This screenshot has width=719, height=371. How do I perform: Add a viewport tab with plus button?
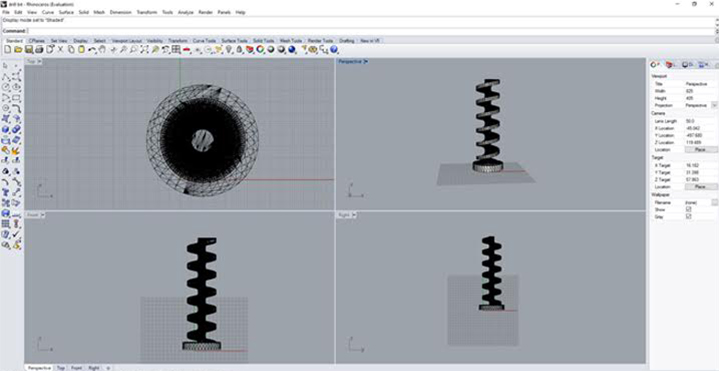(108, 368)
